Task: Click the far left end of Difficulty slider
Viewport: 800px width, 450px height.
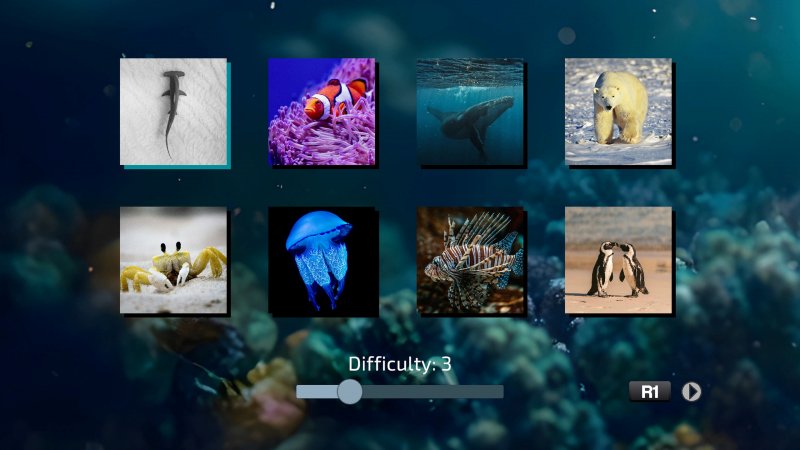Action: (300, 392)
